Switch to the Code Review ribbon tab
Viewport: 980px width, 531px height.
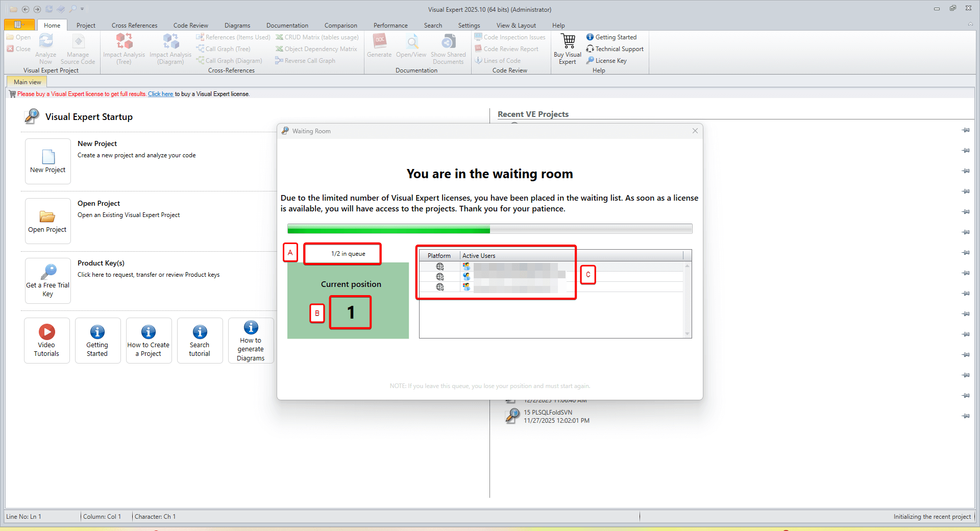pyautogui.click(x=190, y=26)
